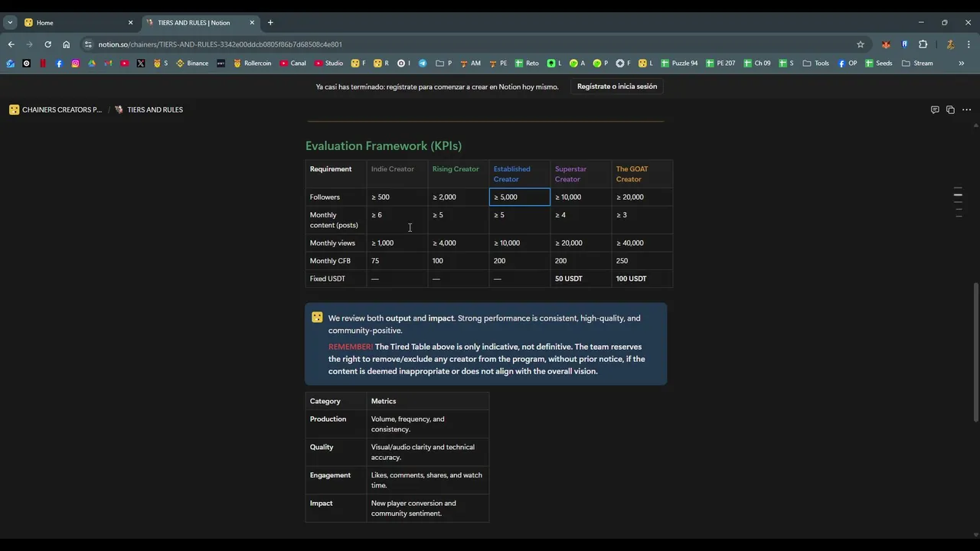Open the Facebook bookmark icon

click(x=59, y=64)
